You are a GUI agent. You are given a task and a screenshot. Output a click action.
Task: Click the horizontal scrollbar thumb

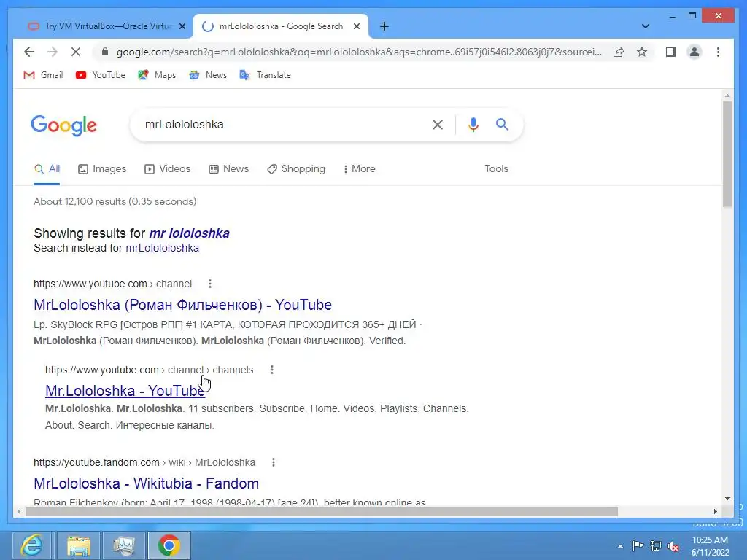click(322, 511)
